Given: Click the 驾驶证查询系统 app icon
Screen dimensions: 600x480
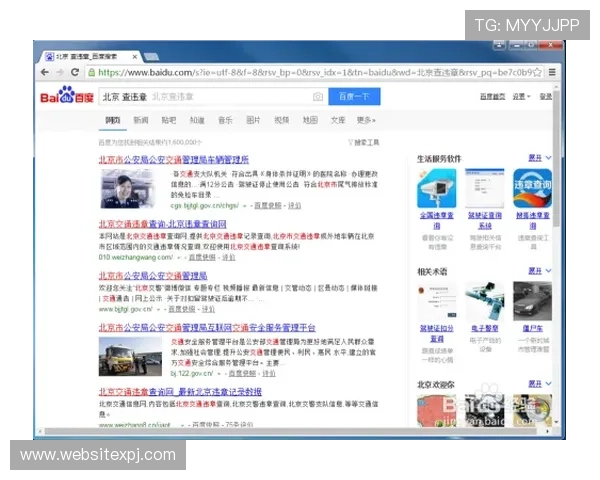Looking at the screenshot, I should [485, 188].
